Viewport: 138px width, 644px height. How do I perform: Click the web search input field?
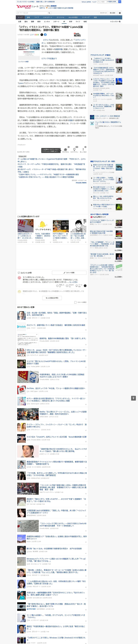click(x=102, y=2)
